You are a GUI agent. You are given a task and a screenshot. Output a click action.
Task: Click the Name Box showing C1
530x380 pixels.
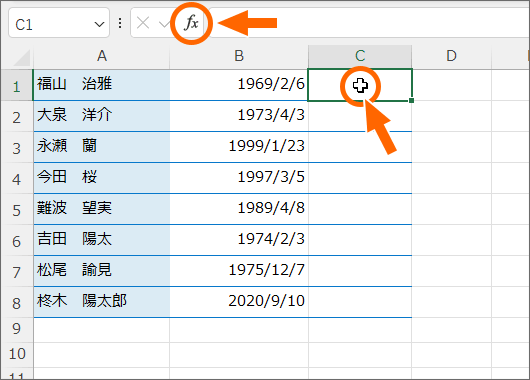tap(59, 23)
